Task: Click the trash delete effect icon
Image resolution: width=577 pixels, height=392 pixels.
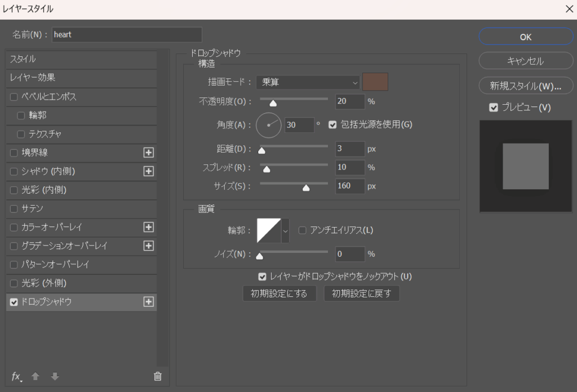Action: (158, 377)
